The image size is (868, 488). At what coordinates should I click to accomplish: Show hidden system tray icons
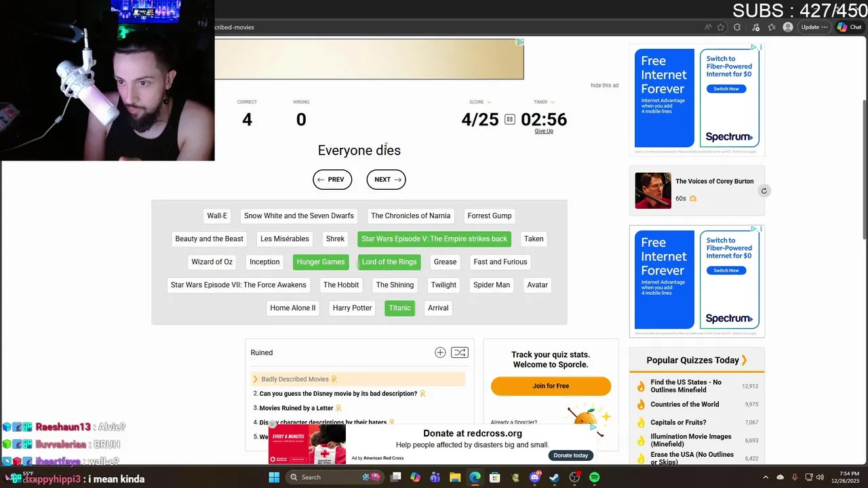point(766,477)
